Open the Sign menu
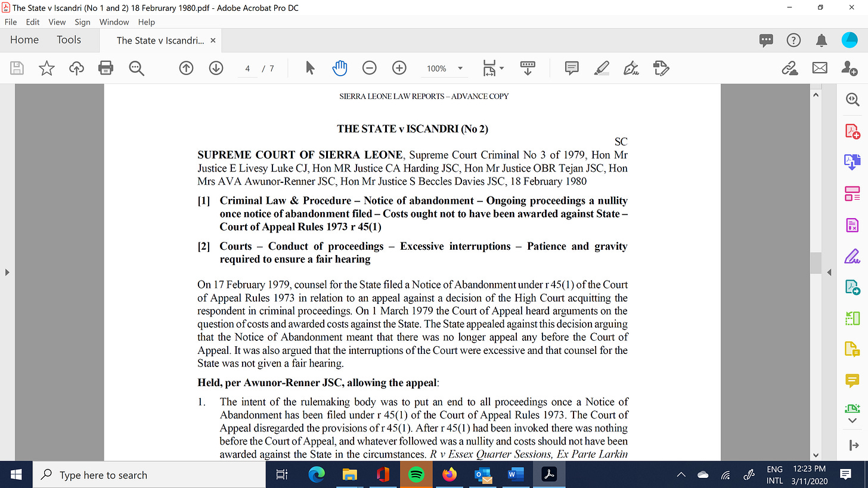This screenshot has height=488, width=868. 82,22
